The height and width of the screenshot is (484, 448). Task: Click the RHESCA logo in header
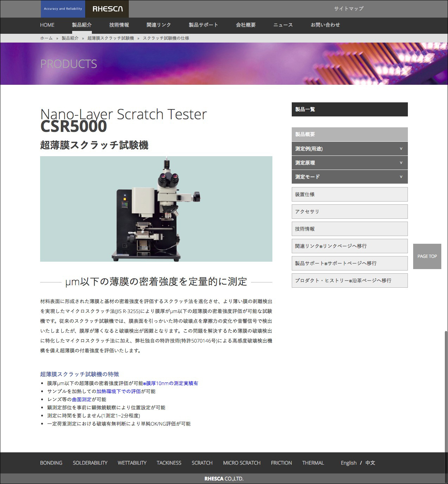[x=107, y=9]
